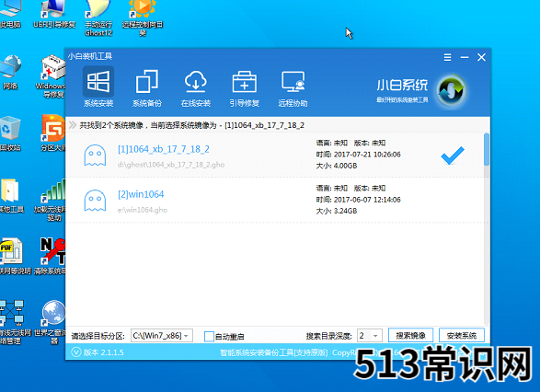Image resolution: width=540 pixels, height=392 pixels.
Task: Click the 安装系统 button
Action: click(462, 335)
